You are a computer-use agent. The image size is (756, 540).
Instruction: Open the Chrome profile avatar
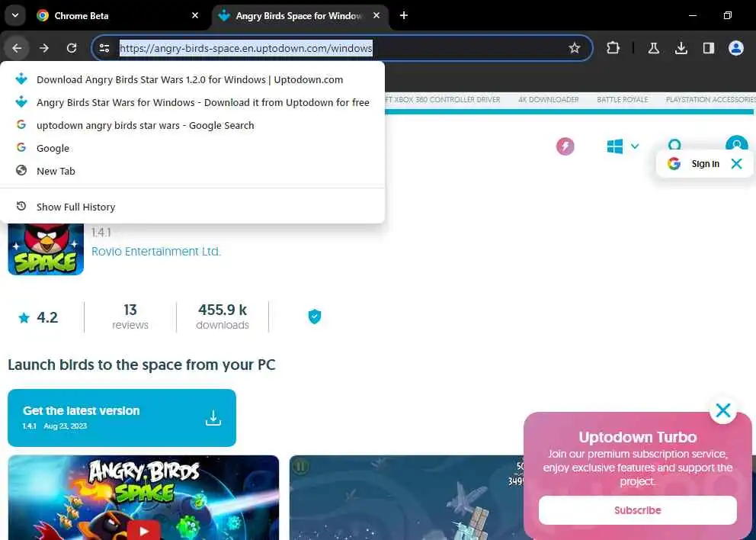click(735, 48)
